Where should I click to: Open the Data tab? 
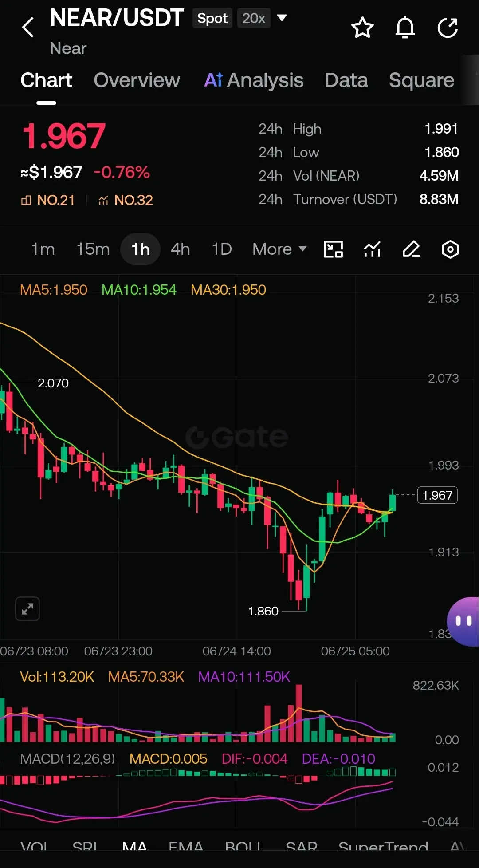[x=346, y=80]
